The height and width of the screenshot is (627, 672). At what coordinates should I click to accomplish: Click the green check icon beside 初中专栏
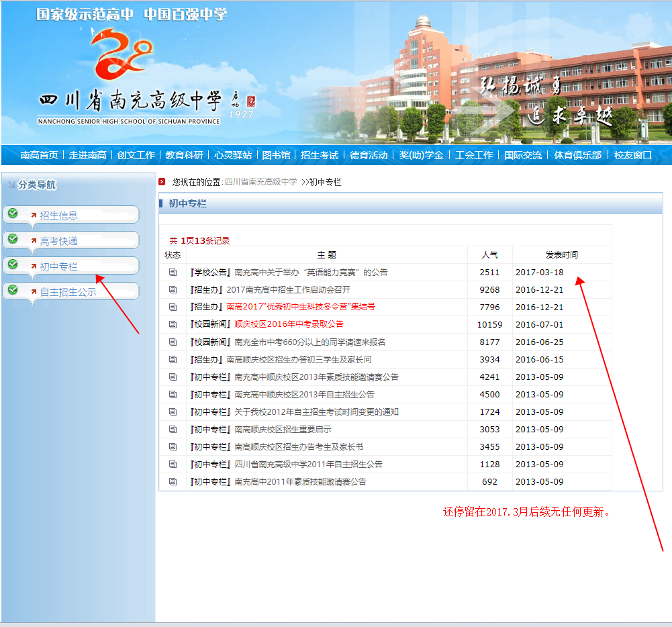click(12, 264)
